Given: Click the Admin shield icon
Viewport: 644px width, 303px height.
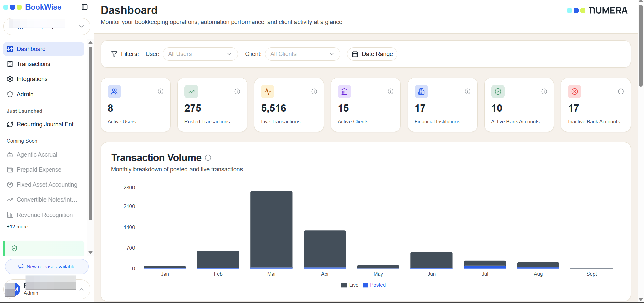Looking at the screenshot, I should tap(10, 94).
